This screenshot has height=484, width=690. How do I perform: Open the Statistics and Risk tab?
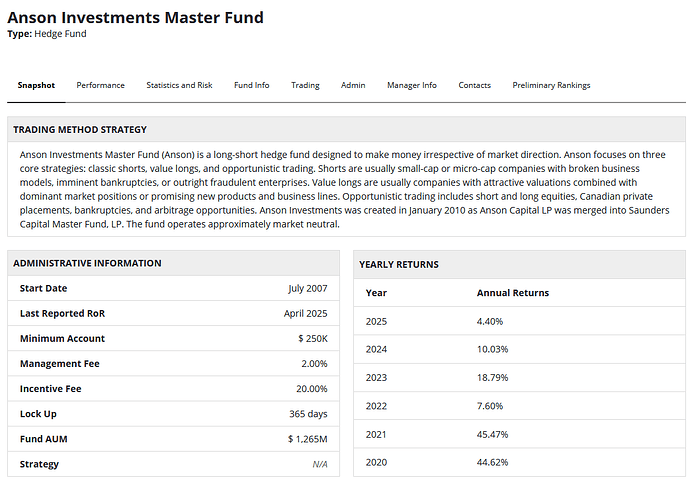pos(179,85)
